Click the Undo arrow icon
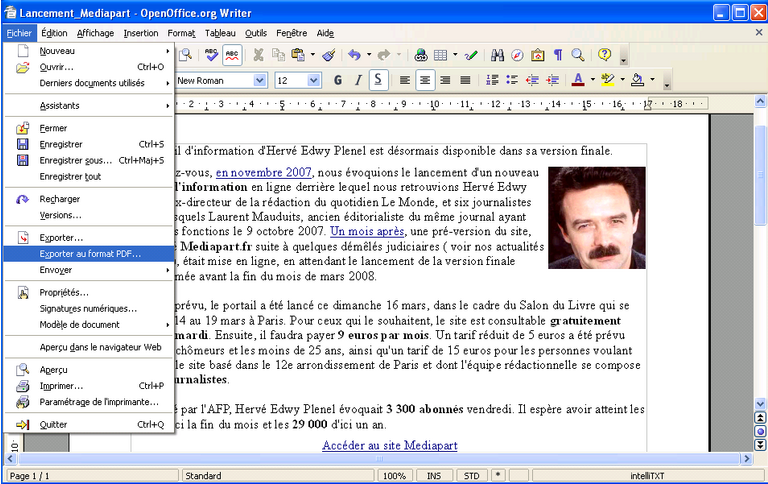This screenshot has height=484, width=768. (x=355, y=55)
